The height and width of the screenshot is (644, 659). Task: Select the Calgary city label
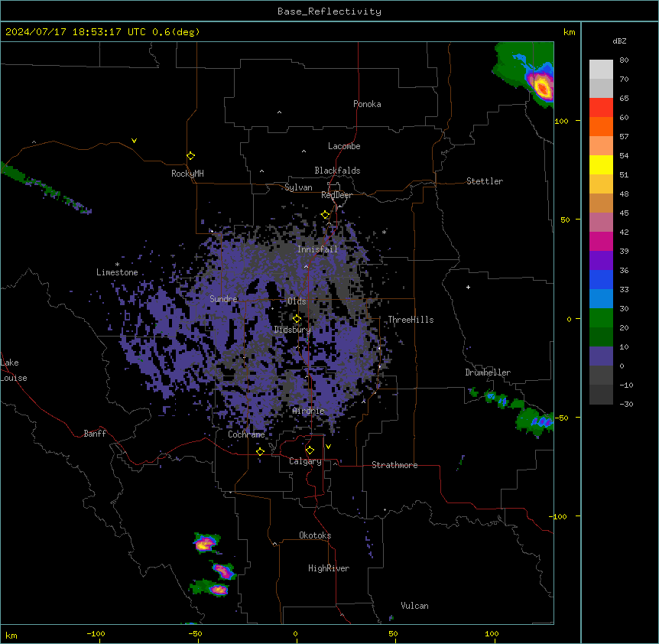(305, 461)
